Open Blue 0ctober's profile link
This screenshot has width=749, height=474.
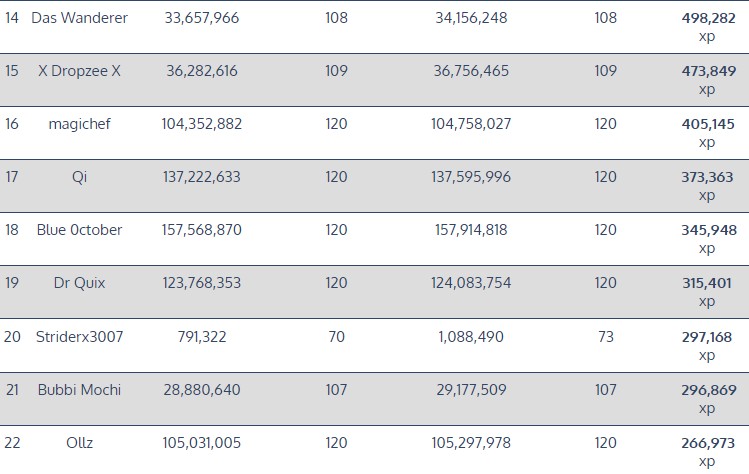79,230
